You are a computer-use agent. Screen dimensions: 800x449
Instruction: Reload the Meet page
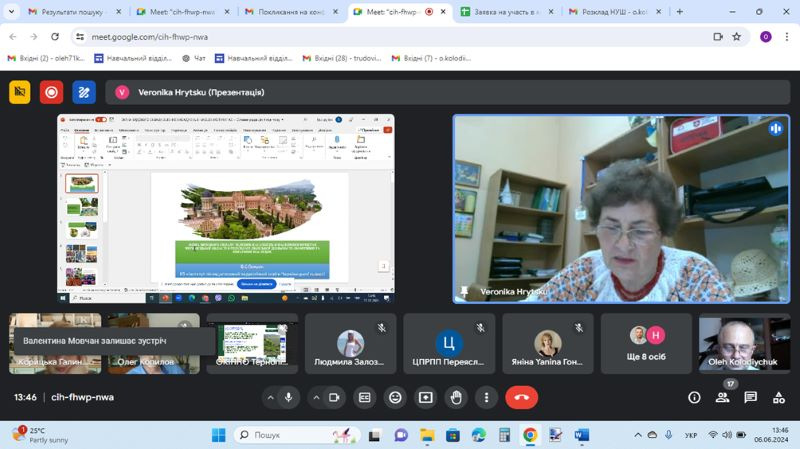(55, 37)
